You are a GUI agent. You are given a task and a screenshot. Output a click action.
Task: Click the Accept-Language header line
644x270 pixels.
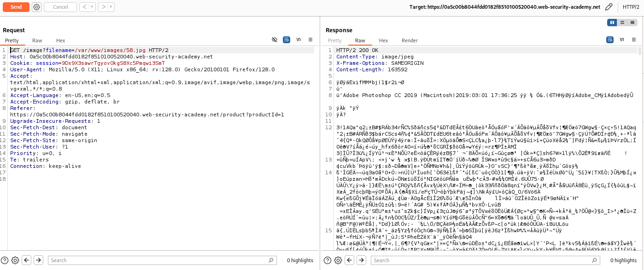click(x=60, y=95)
